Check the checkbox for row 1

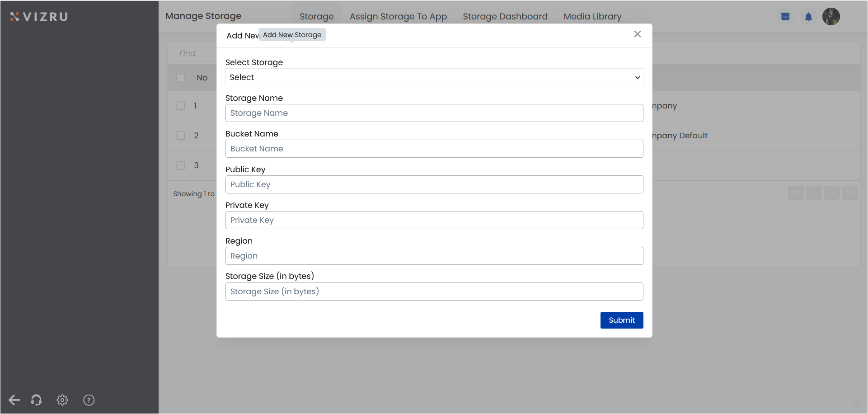click(x=181, y=106)
